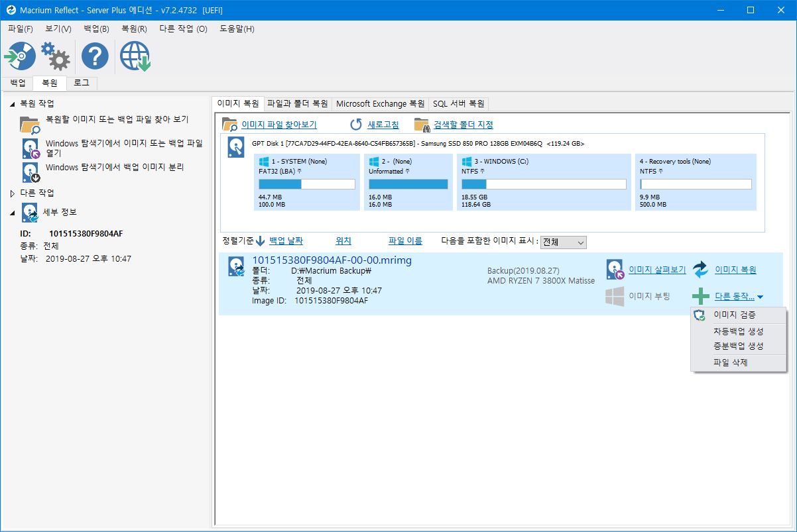This screenshot has width=797, height=532.
Task: Expand the 다른 작업 section
Action: tap(13, 193)
